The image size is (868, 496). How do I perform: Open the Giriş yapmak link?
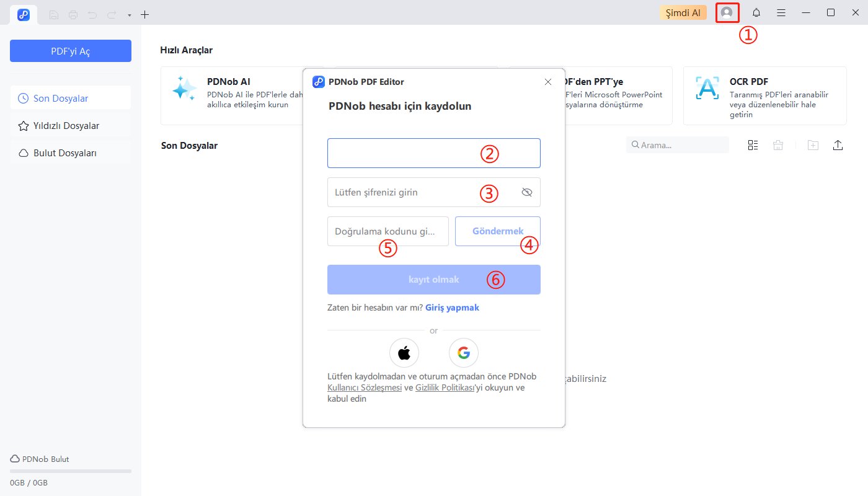pyautogui.click(x=452, y=308)
